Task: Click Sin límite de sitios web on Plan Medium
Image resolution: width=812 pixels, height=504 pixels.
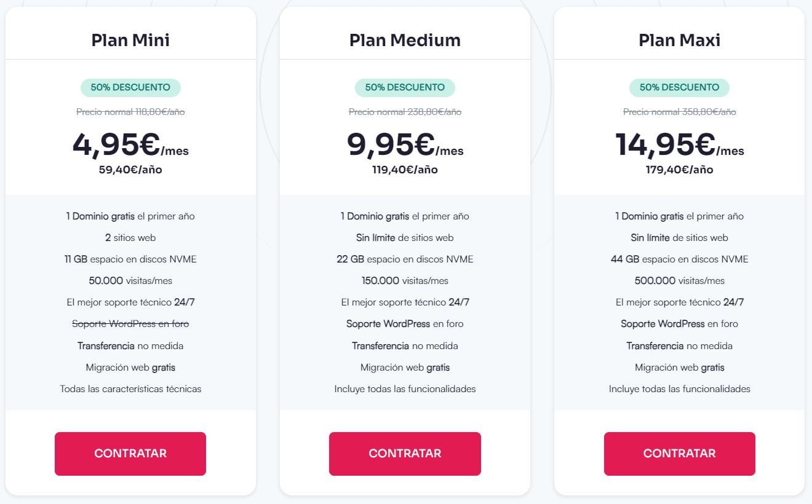Action: [x=405, y=237]
